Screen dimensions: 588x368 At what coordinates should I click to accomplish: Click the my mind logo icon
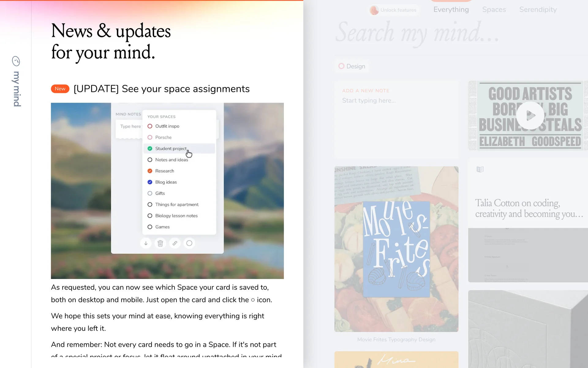point(16,61)
